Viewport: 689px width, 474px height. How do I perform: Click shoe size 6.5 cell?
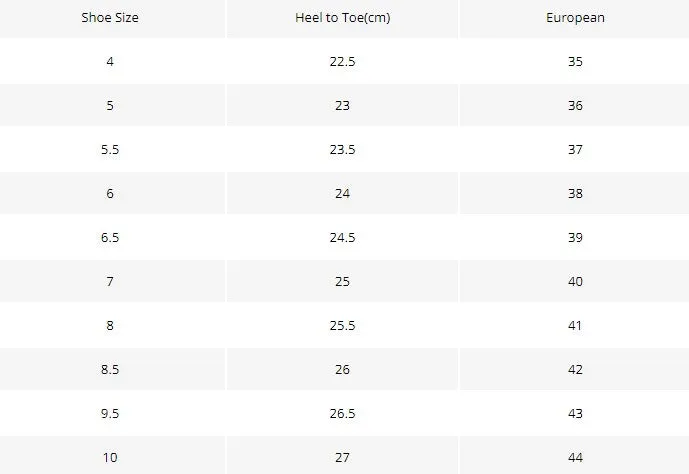point(110,237)
